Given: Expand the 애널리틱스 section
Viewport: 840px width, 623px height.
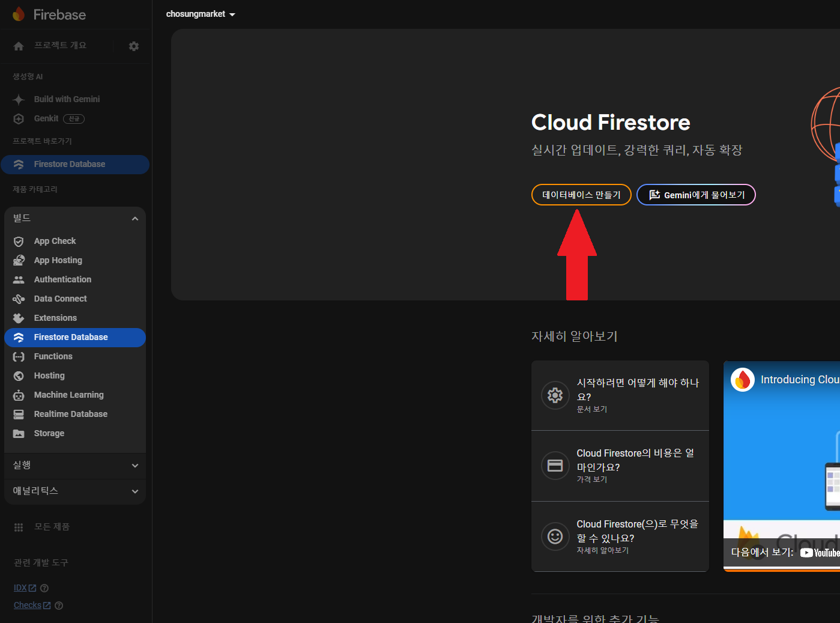Looking at the screenshot, I should (x=75, y=491).
